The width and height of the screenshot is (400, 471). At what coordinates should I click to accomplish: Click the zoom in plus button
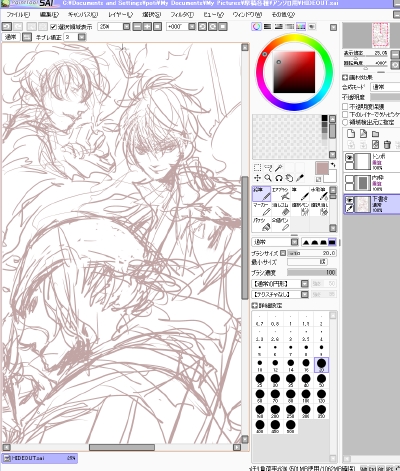[147, 27]
